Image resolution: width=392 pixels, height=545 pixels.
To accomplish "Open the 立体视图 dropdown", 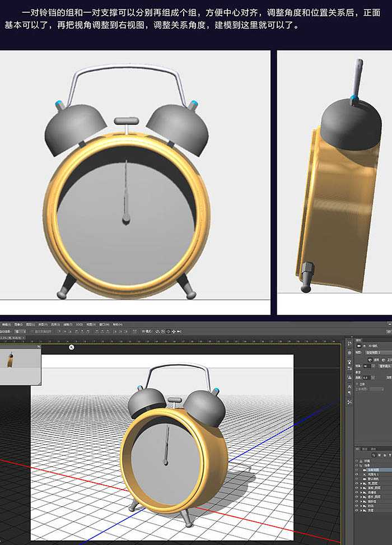I will pos(376,389).
